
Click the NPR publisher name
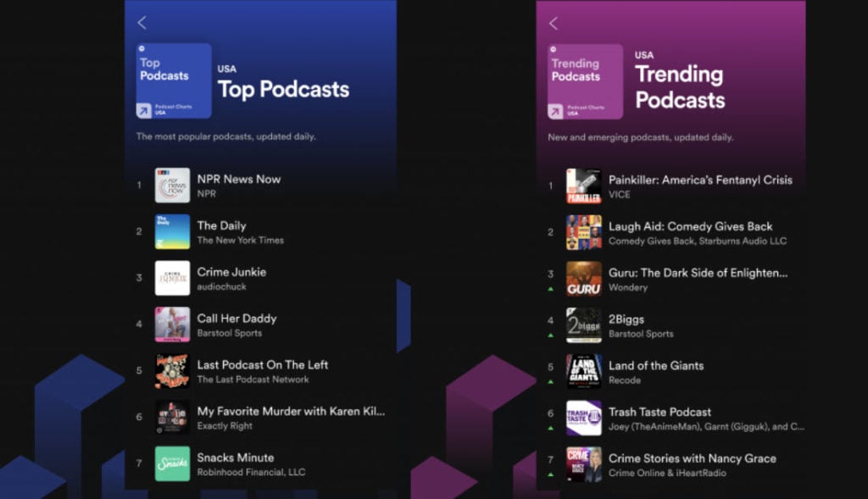pos(207,194)
